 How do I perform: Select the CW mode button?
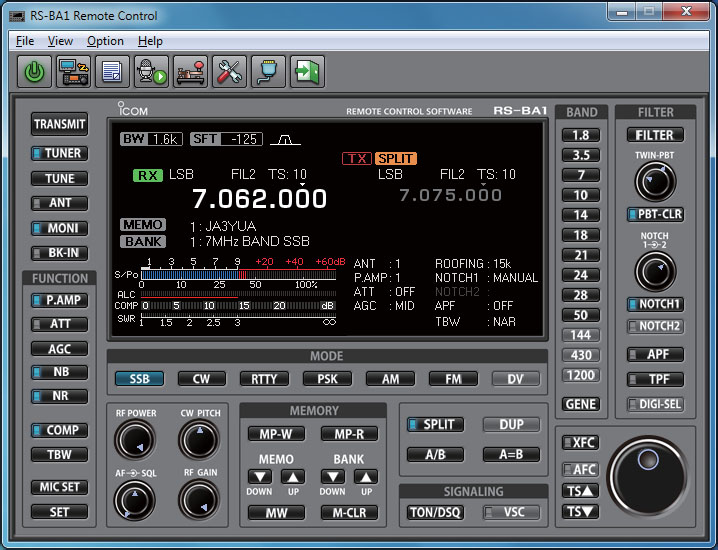coord(201,379)
